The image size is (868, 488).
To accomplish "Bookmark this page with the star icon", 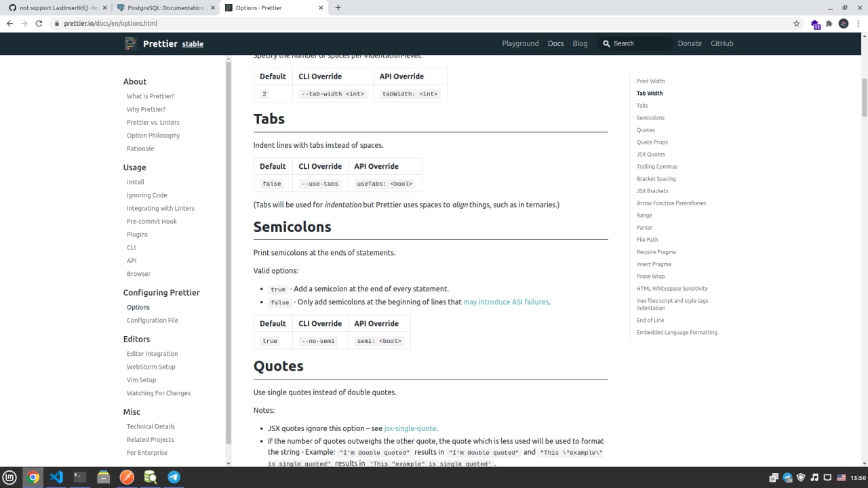I will pos(796,23).
